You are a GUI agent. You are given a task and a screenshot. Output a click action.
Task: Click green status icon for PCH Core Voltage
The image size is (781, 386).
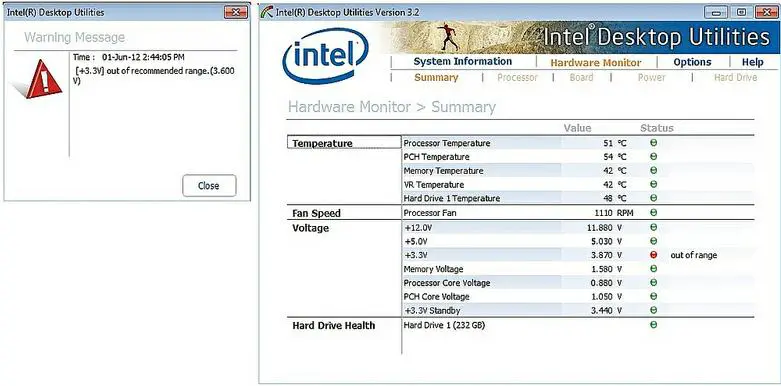pos(653,296)
